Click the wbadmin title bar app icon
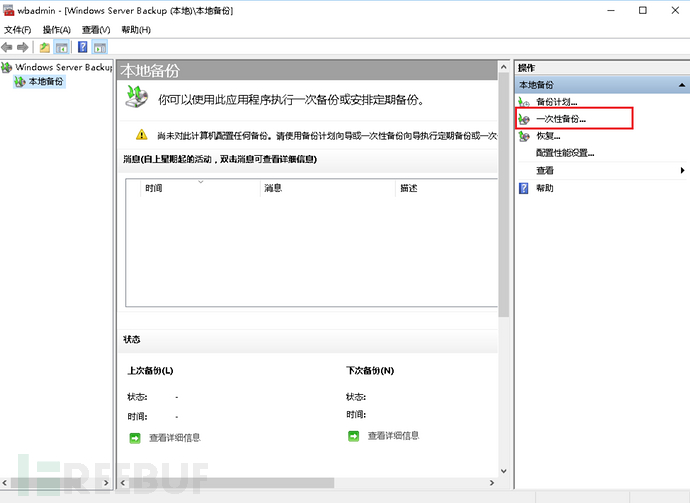Screen dimensions: 690x503 (x=8, y=10)
